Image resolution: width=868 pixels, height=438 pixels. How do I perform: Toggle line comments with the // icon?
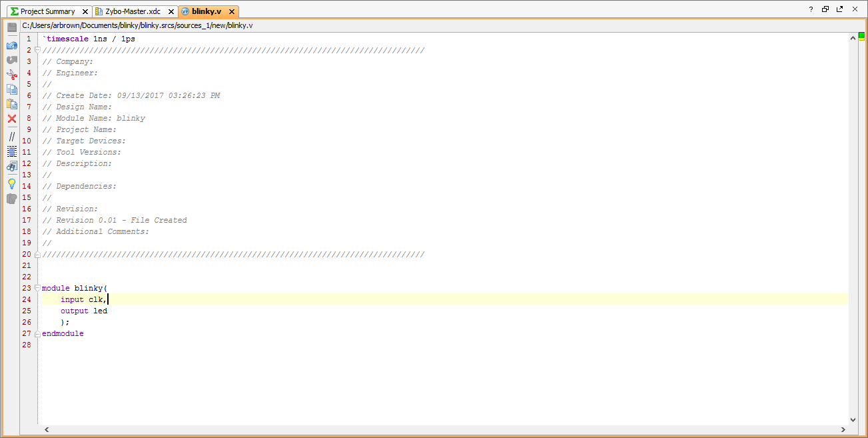[x=11, y=136]
